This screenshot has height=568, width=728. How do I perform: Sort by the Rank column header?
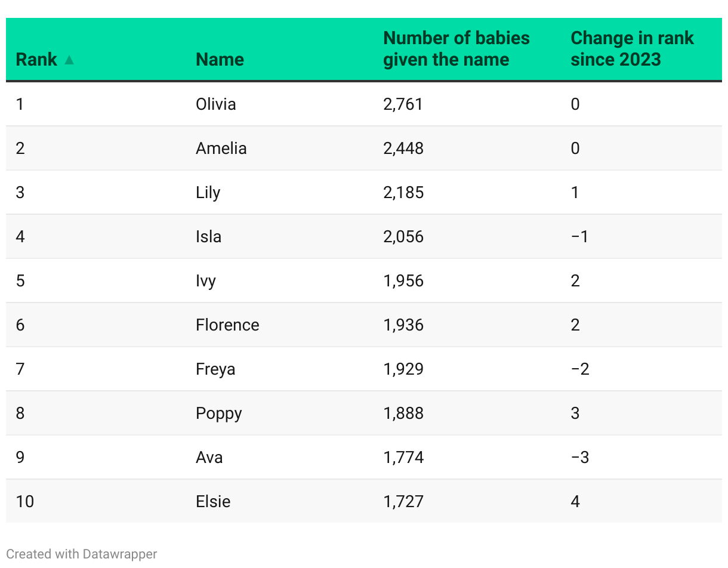36,60
